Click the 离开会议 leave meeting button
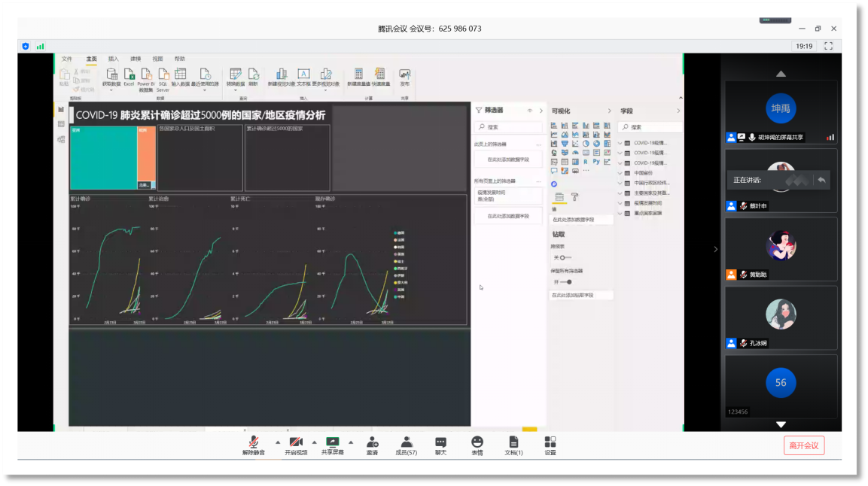 coord(803,445)
